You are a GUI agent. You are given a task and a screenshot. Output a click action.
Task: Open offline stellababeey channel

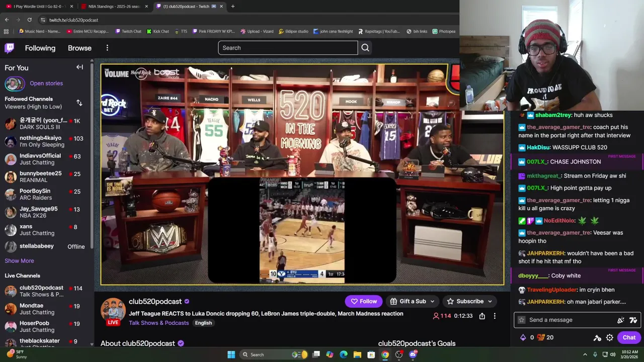pyautogui.click(x=46, y=246)
